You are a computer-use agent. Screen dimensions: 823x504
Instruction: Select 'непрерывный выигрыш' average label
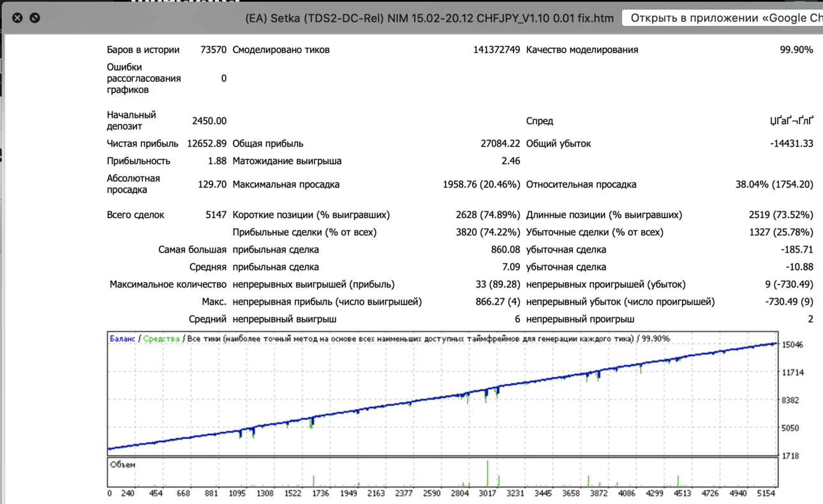pyautogui.click(x=285, y=319)
